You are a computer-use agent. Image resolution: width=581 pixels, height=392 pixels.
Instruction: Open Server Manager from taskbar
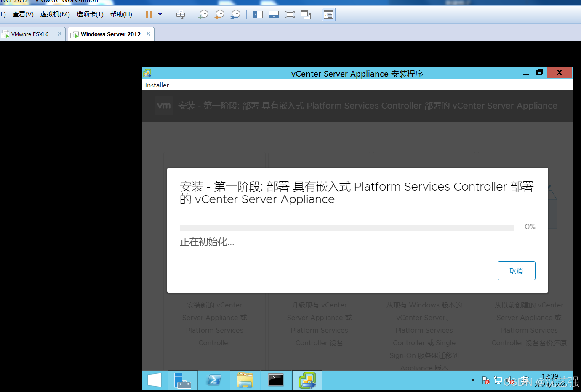pyautogui.click(x=183, y=380)
